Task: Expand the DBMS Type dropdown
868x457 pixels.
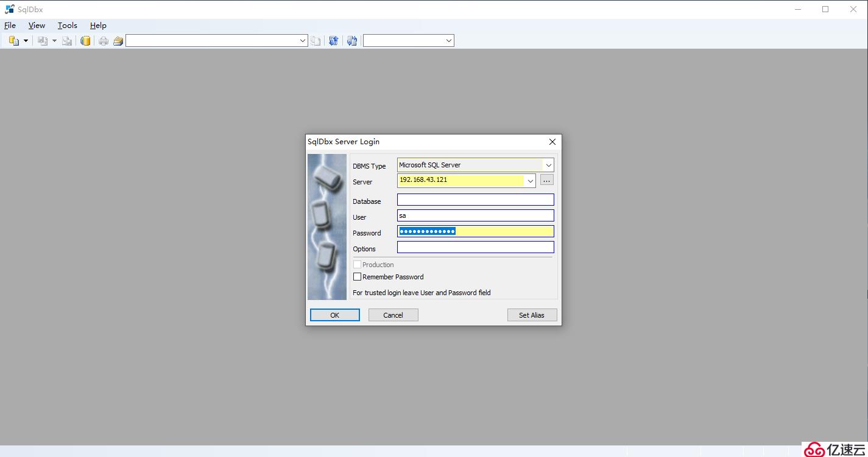Action: tap(548, 165)
